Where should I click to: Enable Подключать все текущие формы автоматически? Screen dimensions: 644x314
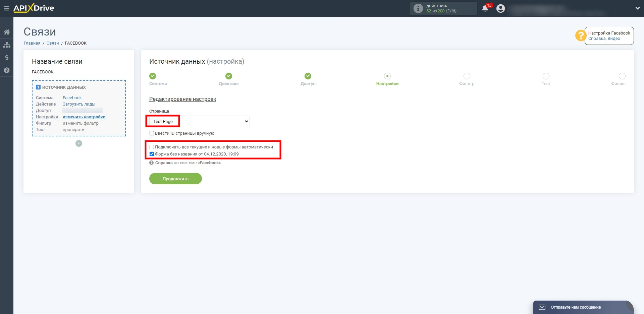[152, 147]
